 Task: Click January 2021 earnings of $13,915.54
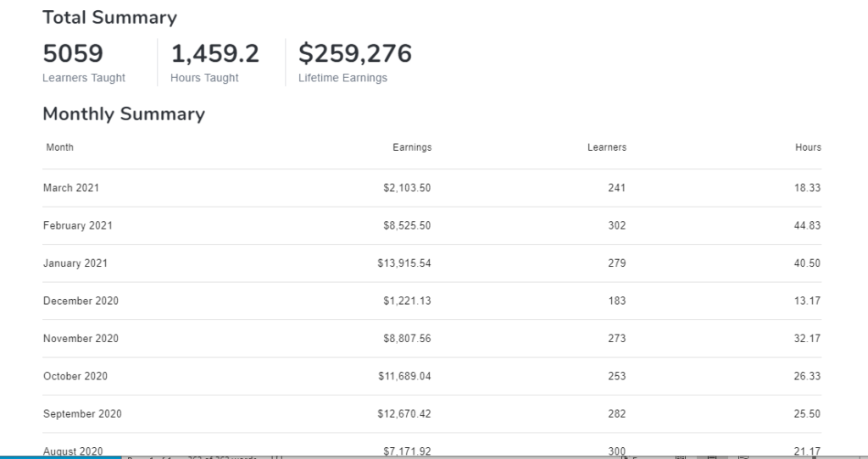pyautogui.click(x=404, y=263)
